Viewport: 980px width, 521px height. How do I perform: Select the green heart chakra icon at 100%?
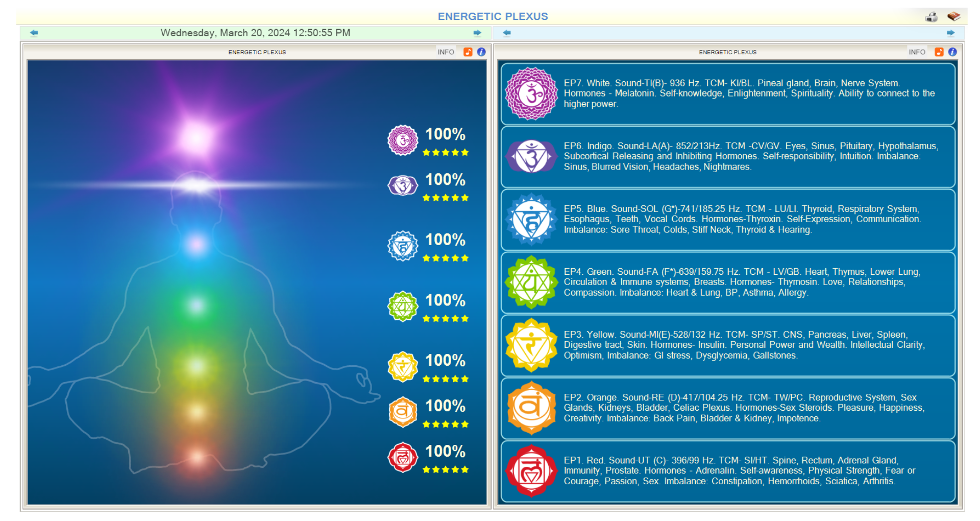point(403,306)
